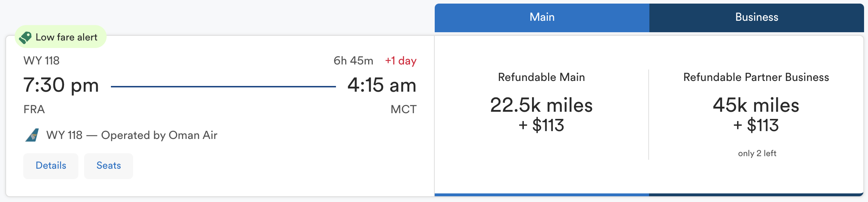Click the flight route line
The image size is (868, 202).
coord(223,86)
